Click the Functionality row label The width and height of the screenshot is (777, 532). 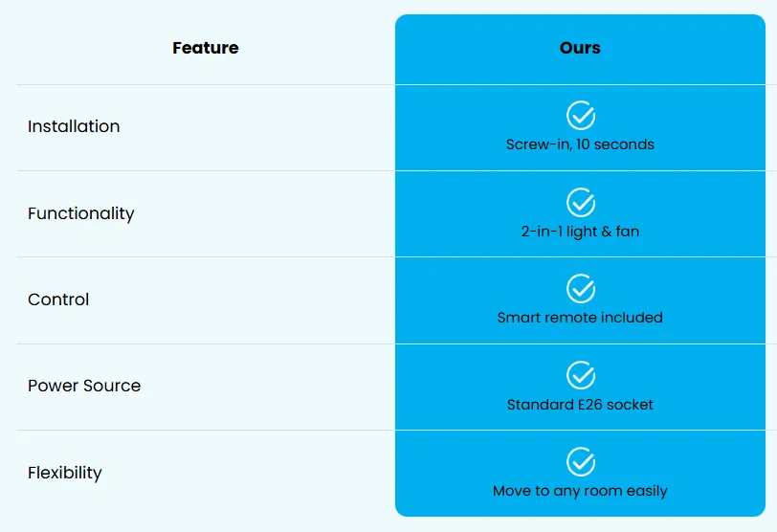(x=80, y=213)
